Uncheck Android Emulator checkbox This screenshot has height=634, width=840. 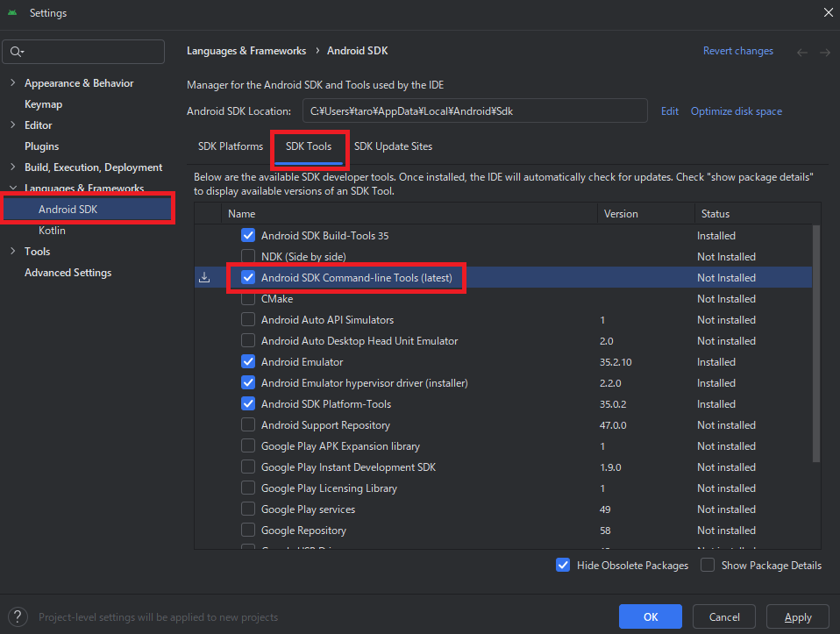click(x=248, y=362)
